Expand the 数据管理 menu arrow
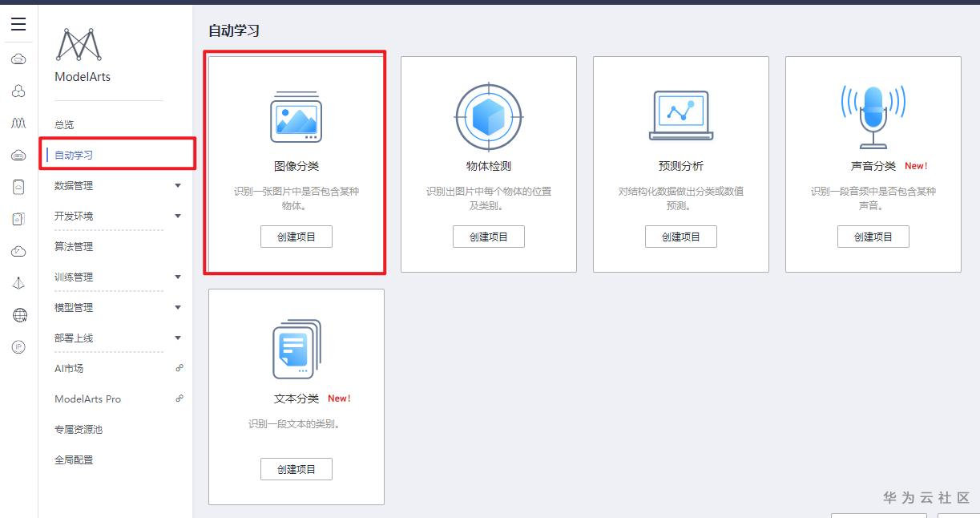980x518 pixels. click(x=178, y=185)
